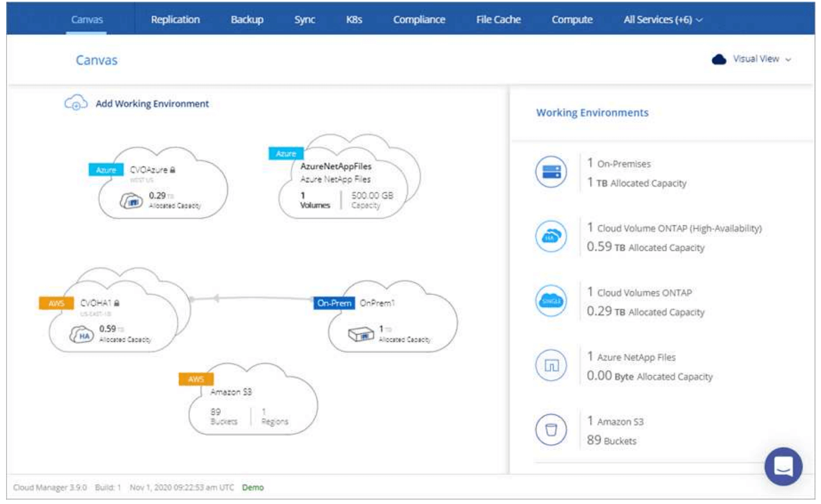Click the 1 Regions value in Amazon S3 cloud
The height and width of the screenshot is (504, 821).
275,416
